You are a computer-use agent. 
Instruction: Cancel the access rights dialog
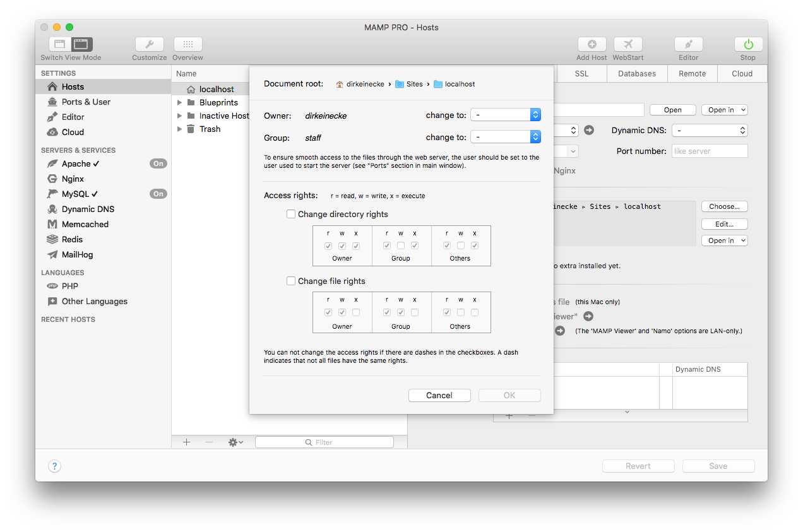(x=439, y=395)
